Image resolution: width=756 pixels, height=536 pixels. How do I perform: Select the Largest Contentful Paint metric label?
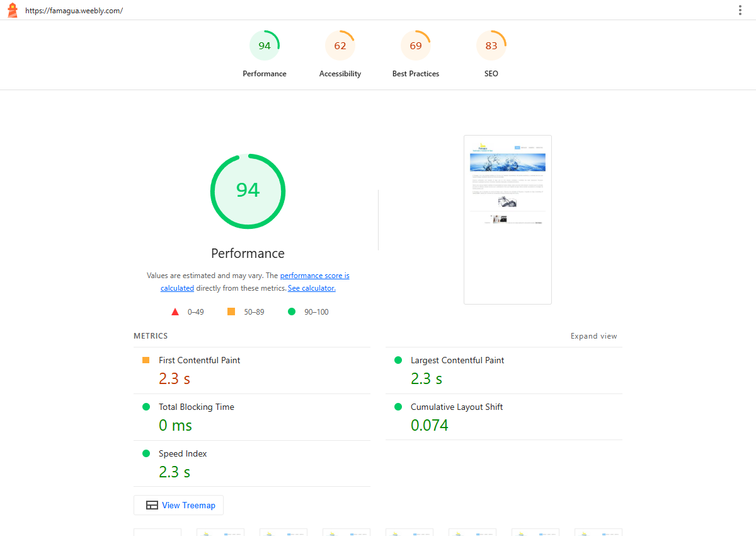point(457,360)
